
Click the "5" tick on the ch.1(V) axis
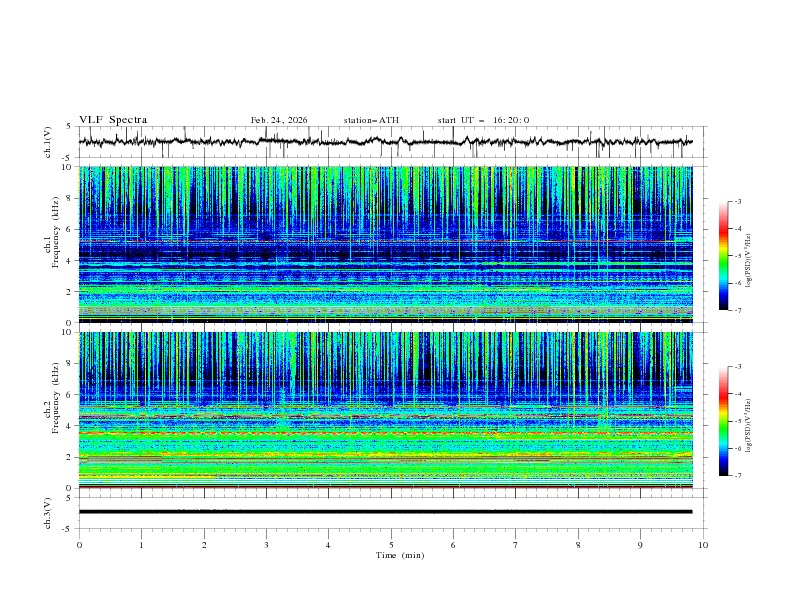click(70, 127)
